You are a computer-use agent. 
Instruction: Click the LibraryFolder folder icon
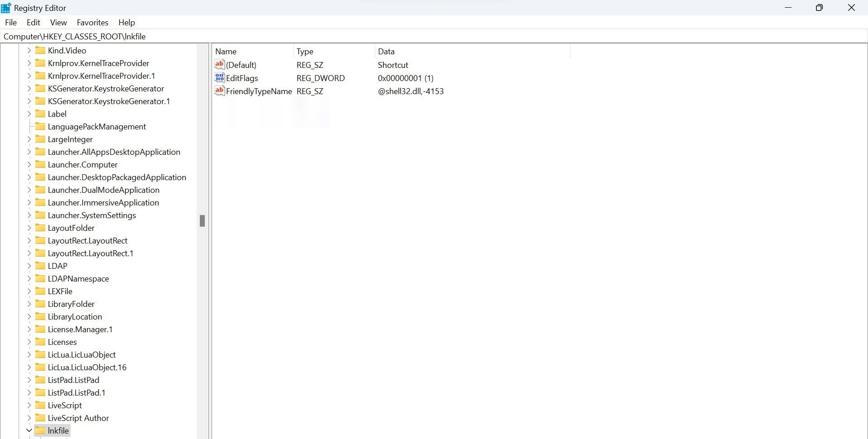[x=40, y=304]
